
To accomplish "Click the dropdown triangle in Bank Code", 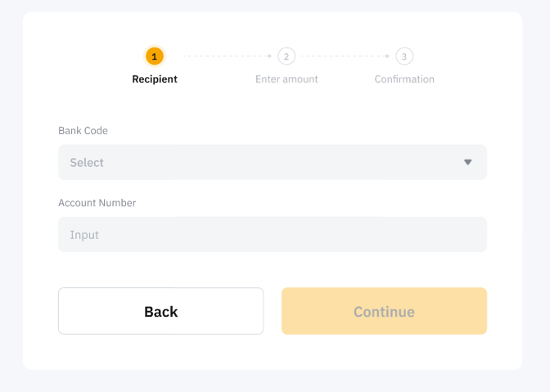I will 468,162.
